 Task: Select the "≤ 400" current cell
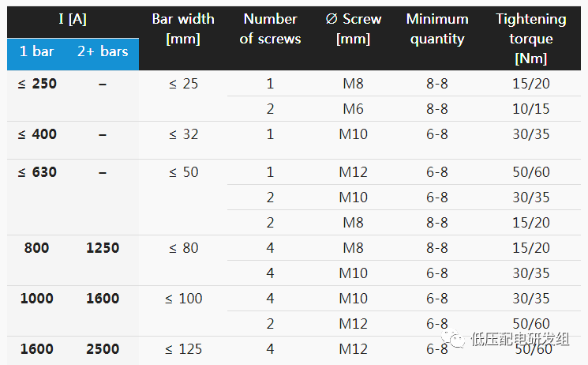[37, 134]
